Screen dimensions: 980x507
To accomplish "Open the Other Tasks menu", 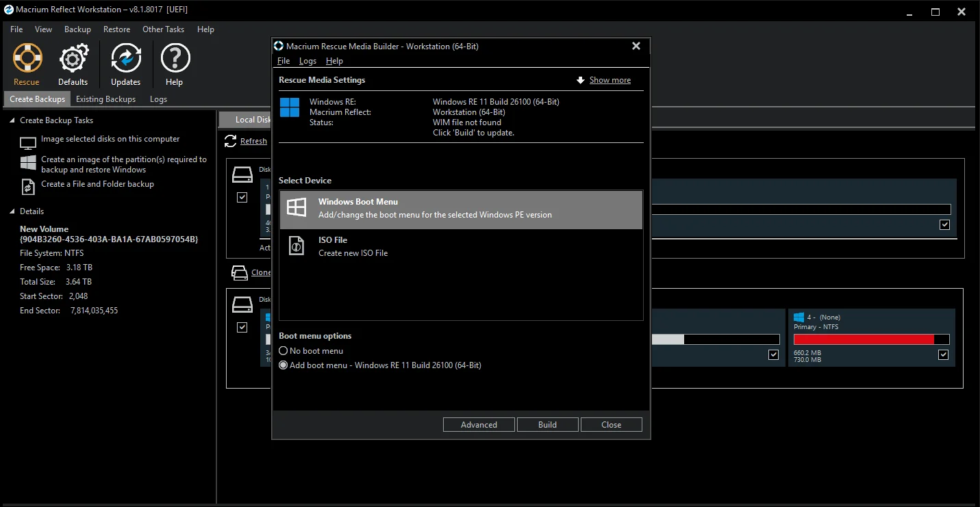I will coord(163,29).
